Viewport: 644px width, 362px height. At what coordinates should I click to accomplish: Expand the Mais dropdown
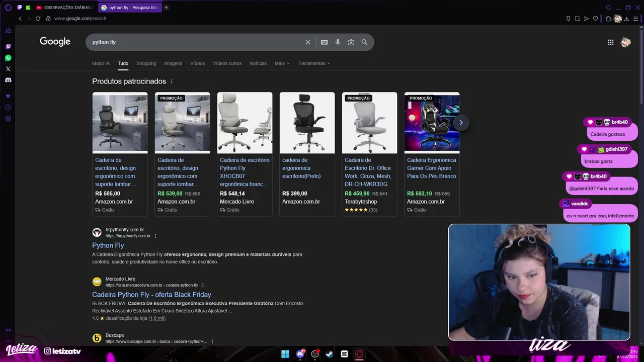click(x=282, y=63)
